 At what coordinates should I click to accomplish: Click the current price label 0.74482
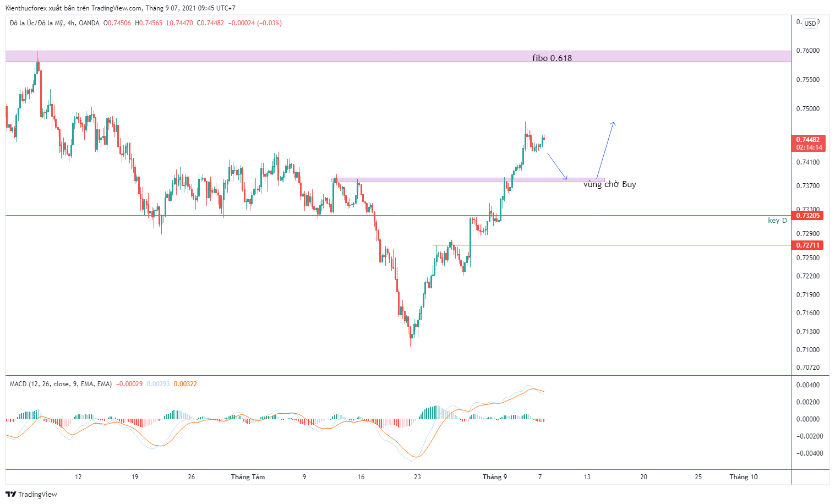coord(807,140)
